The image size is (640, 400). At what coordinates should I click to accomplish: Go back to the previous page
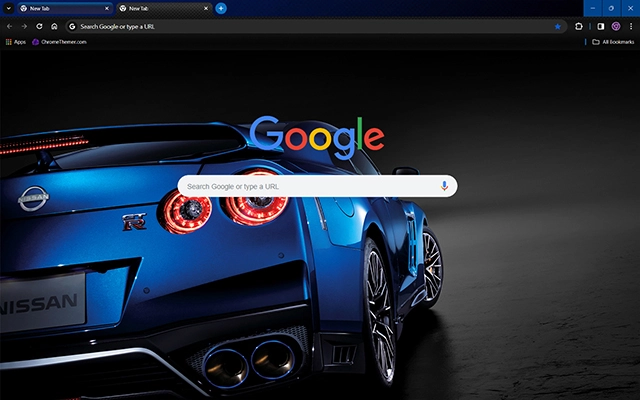(9, 27)
